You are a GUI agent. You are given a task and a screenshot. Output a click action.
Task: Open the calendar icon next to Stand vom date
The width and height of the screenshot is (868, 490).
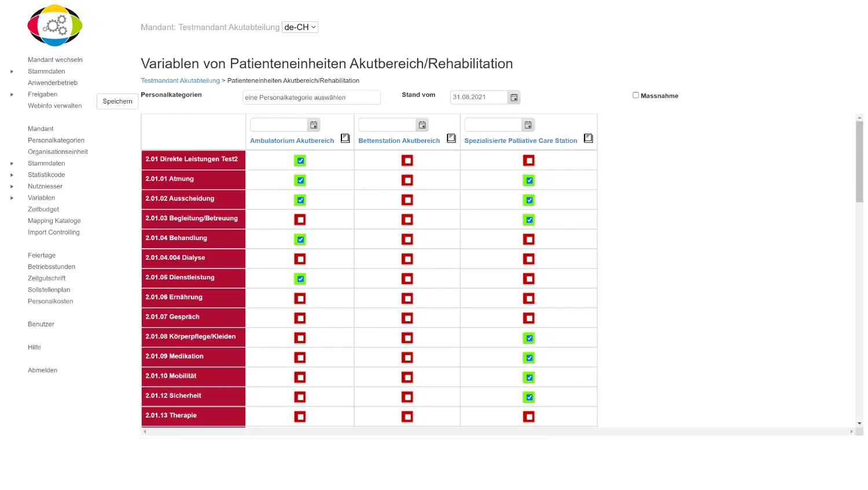[x=514, y=97]
